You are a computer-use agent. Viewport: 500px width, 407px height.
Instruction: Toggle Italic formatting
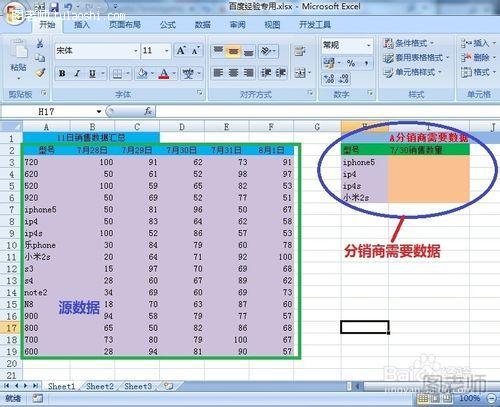point(77,73)
